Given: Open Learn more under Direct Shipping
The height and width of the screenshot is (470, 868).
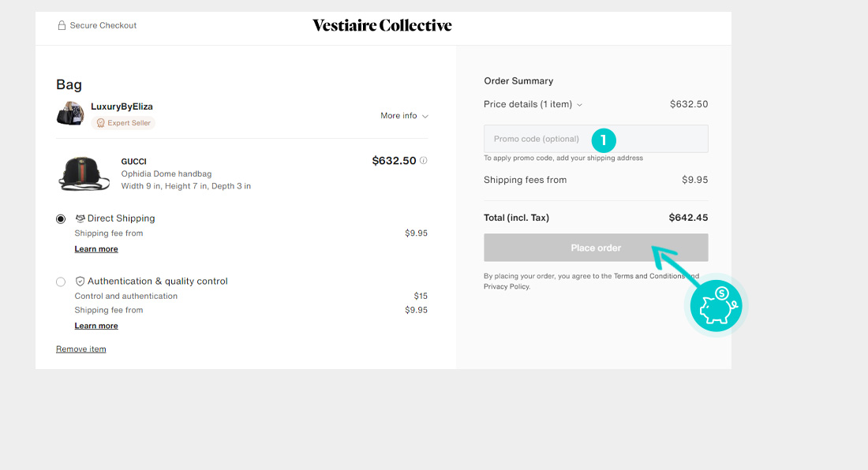Looking at the screenshot, I should click(x=96, y=249).
